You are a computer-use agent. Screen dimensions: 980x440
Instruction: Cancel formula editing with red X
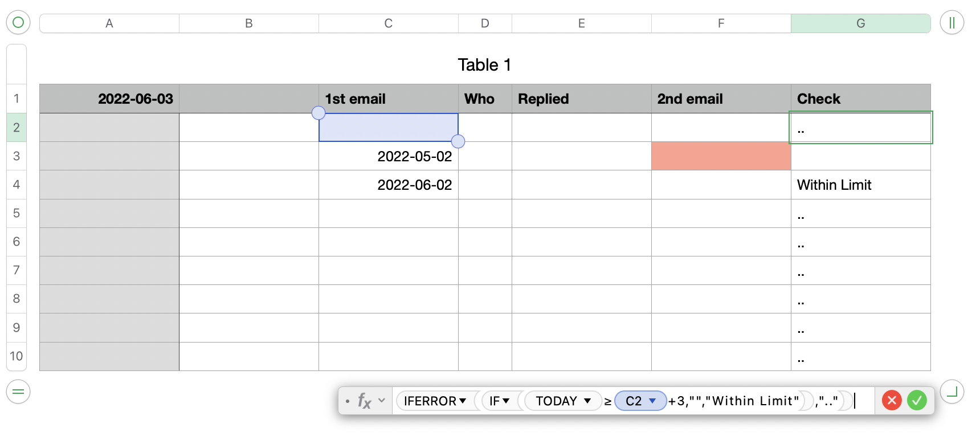point(892,401)
